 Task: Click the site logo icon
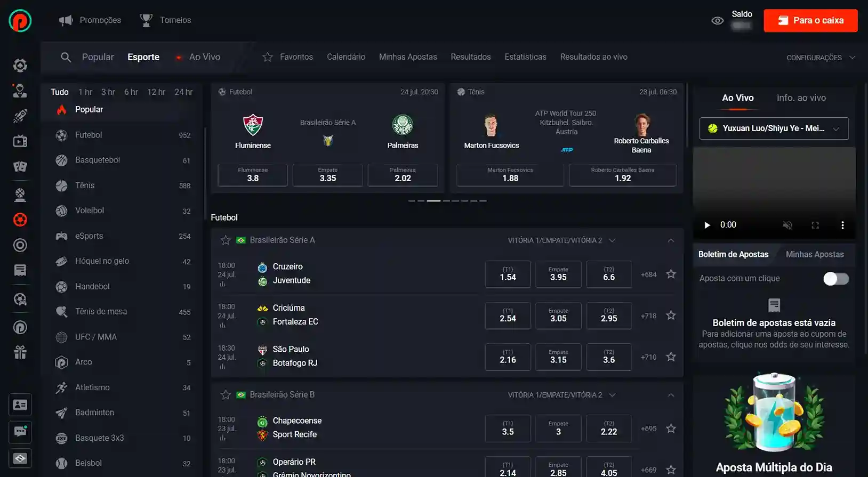pos(20,20)
